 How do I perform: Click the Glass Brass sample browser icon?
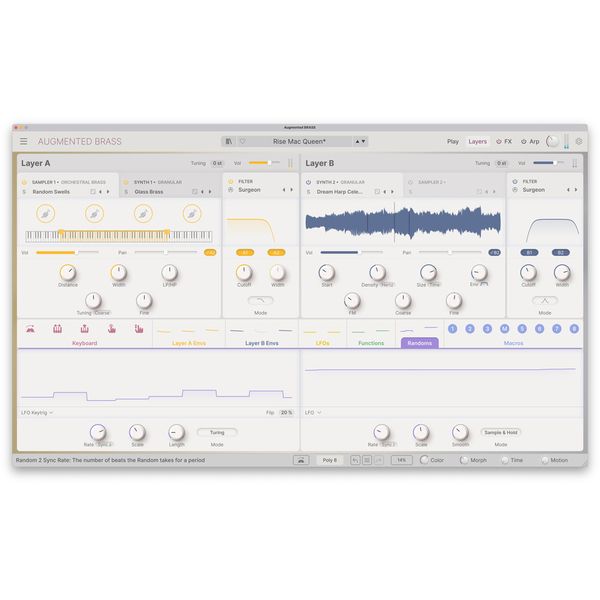[x=194, y=192]
